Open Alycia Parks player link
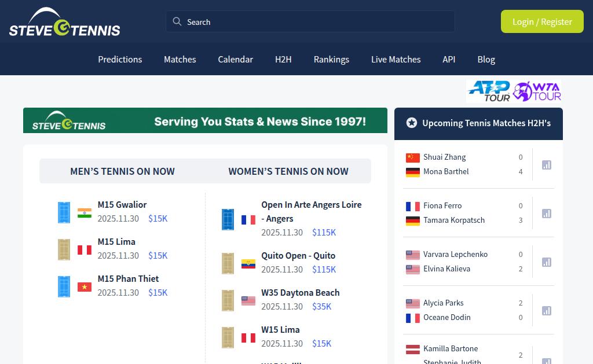The image size is (593, 364). [x=443, y=303]
